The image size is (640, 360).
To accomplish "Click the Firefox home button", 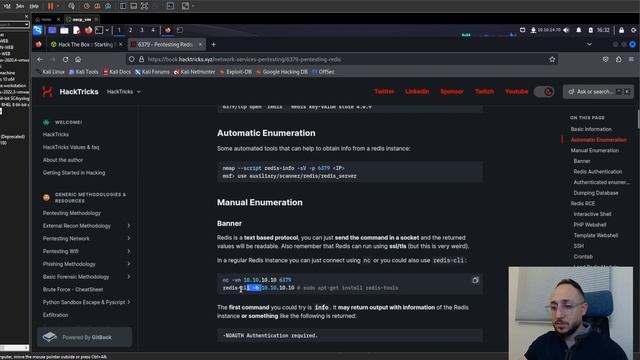I will point(78,59).
